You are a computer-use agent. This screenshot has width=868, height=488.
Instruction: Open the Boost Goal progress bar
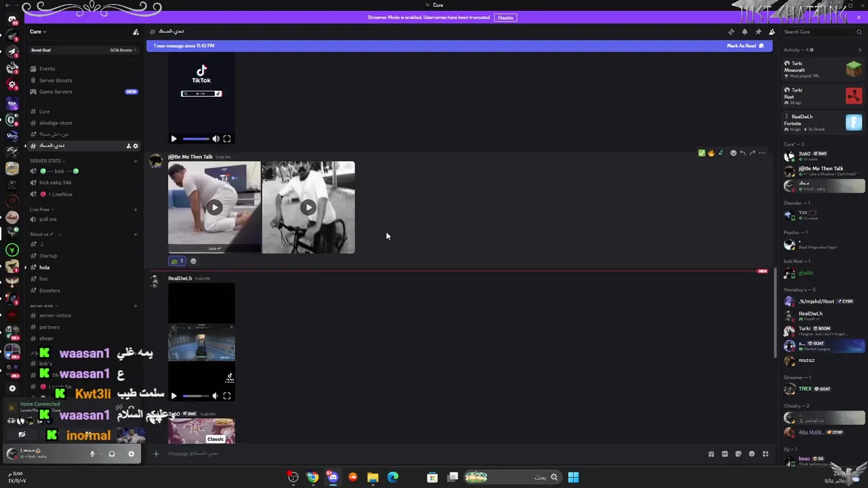pos(83,50)
